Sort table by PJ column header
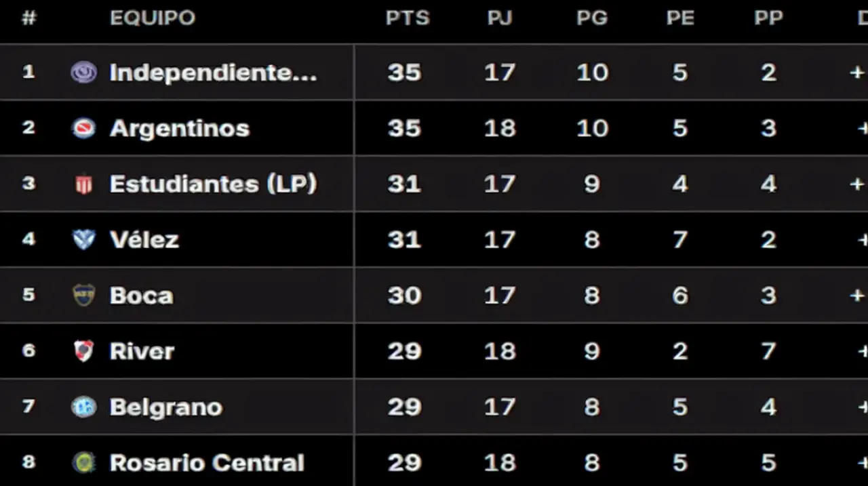This screenshot has height=486, width=868. (500, 18)
